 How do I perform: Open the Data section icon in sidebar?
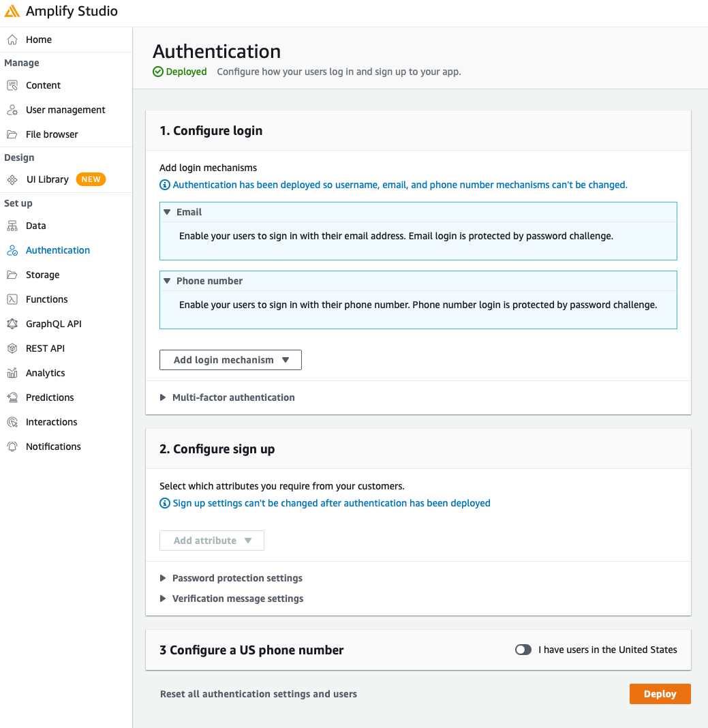[12, 226]
